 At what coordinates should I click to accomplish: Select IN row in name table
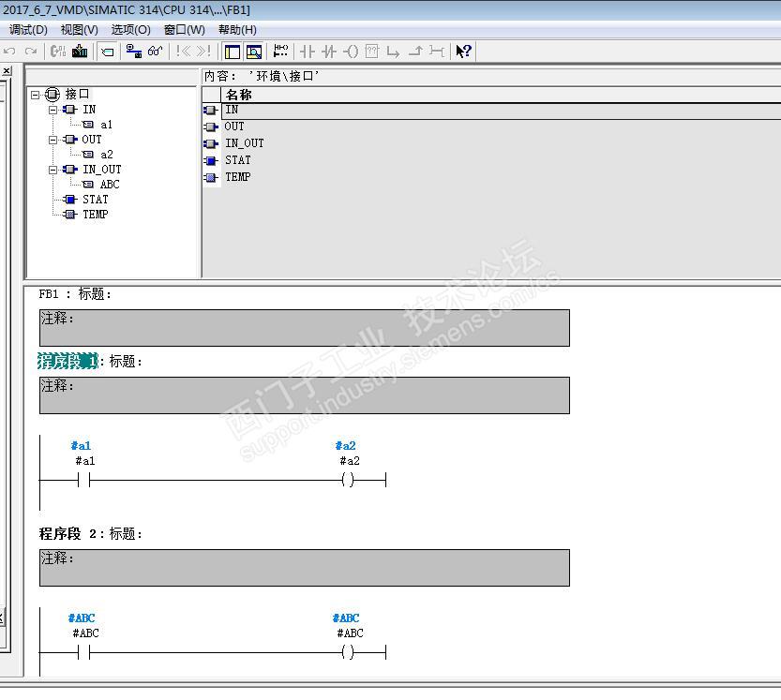tap(501, 110)
